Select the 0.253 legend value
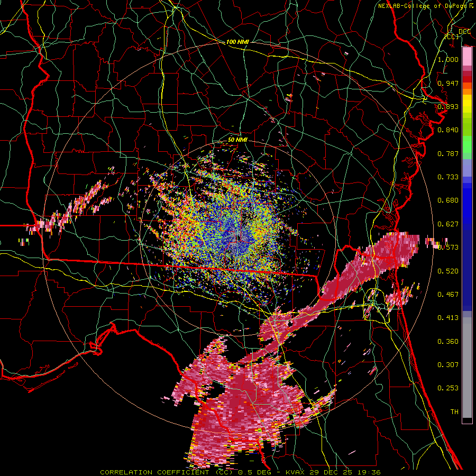Image resolution: width=476 pixels, height=476 pixels. 448,388
